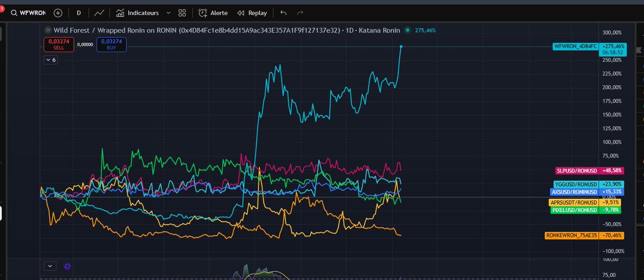
Task: Click the W symbol logo before Wild Forest
Action: pos(48,31)
